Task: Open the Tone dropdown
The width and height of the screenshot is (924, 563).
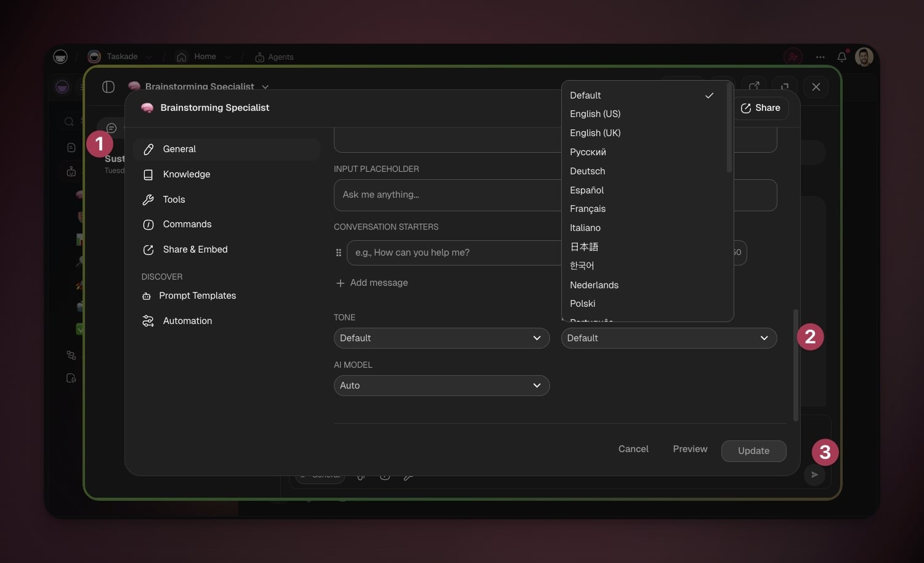Action: click(x=441, y=338)
